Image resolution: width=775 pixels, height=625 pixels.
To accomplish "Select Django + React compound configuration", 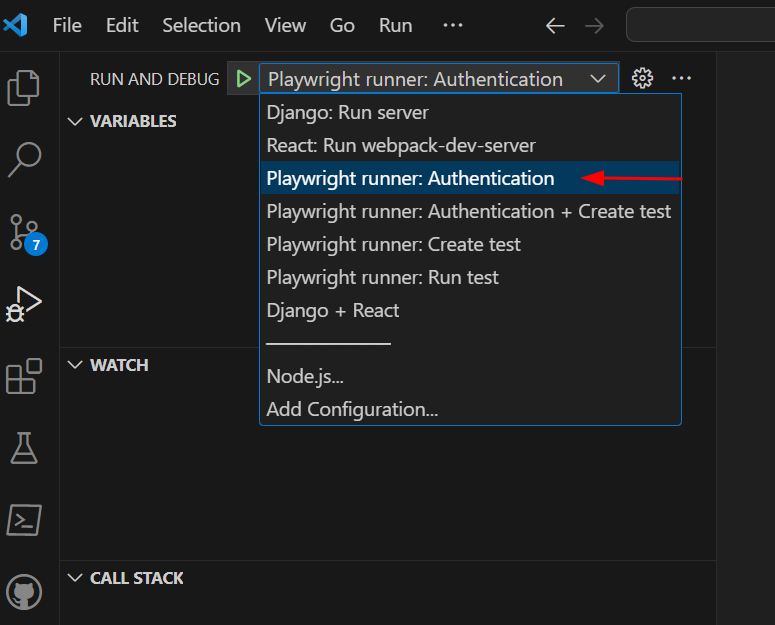I will click(x=470, y=310).
